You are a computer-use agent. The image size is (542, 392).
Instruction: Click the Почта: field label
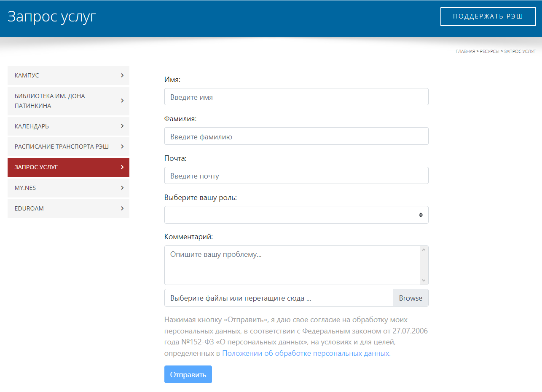pyautogui.click(x=175, y=158)
